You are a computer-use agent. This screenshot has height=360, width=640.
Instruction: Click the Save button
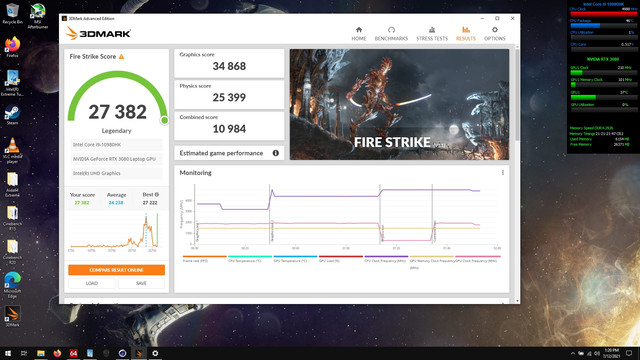click(141, 283)
